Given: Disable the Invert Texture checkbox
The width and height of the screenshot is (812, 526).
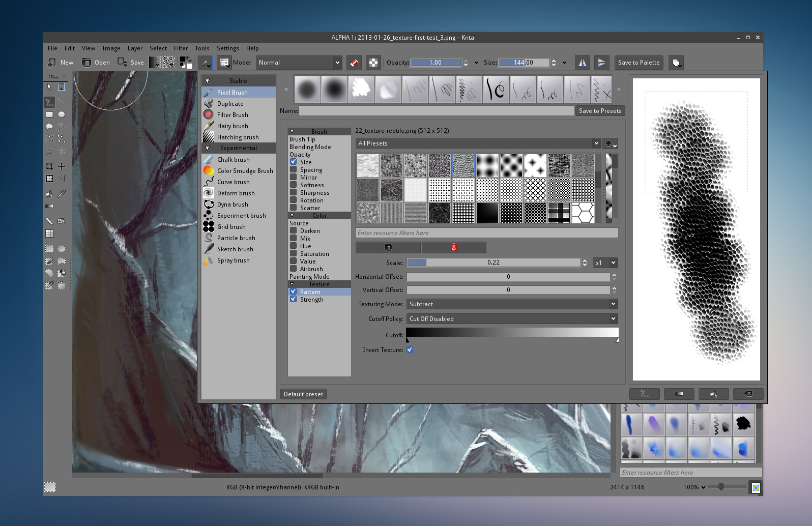Looking at the screenshot, I should [410, 350].
